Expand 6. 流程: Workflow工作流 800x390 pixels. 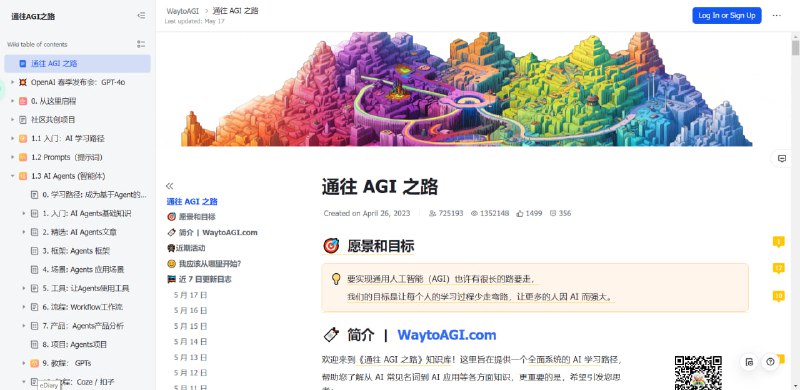pos(23,307)
